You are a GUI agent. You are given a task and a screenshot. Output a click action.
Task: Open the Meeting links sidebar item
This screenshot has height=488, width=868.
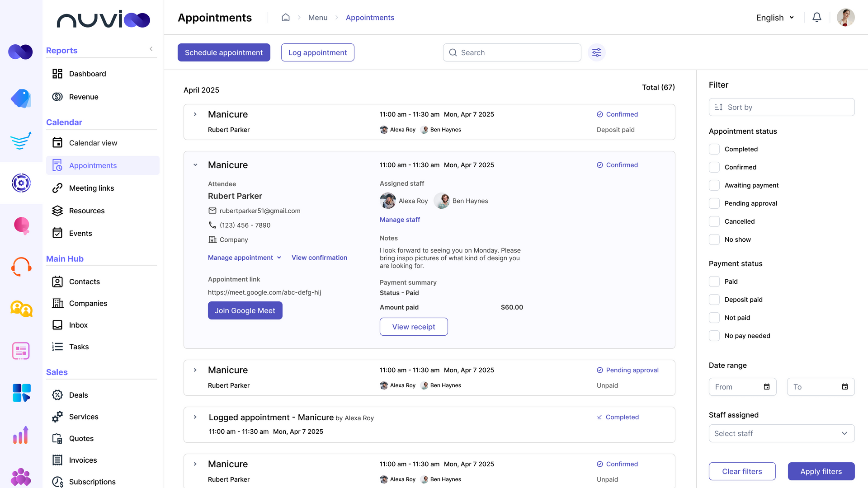[92, 188]
